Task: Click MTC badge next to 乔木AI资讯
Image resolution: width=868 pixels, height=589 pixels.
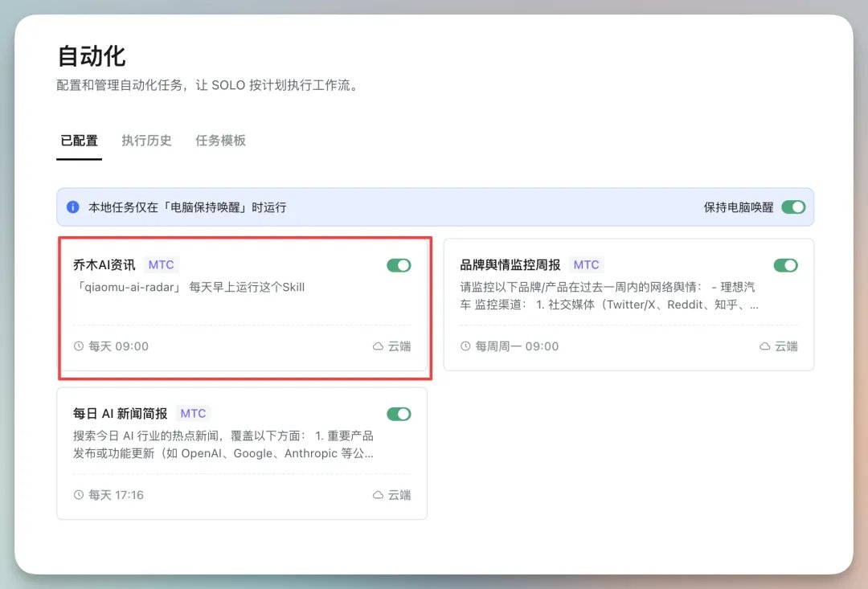Action: tap(161, 264)
